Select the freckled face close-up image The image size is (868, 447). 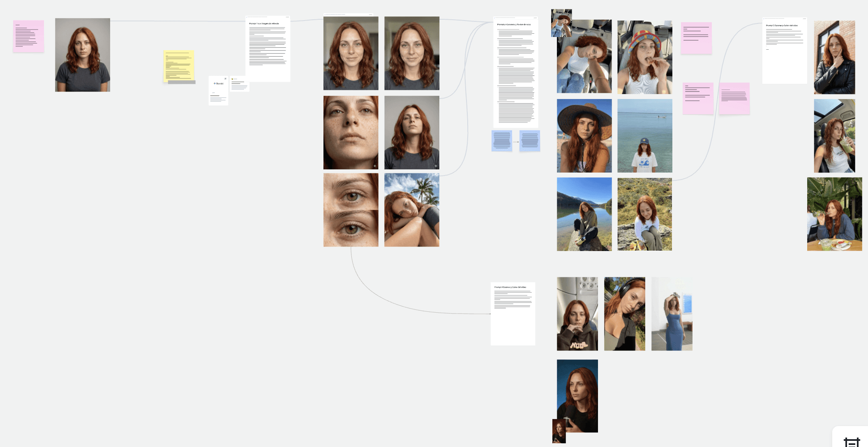pos(351,132)
